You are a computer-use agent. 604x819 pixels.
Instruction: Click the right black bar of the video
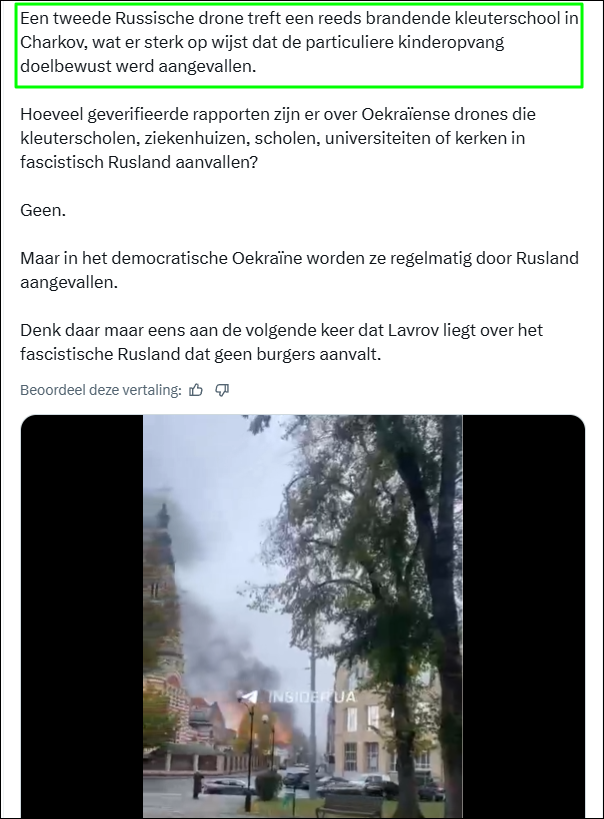(524, 616)
